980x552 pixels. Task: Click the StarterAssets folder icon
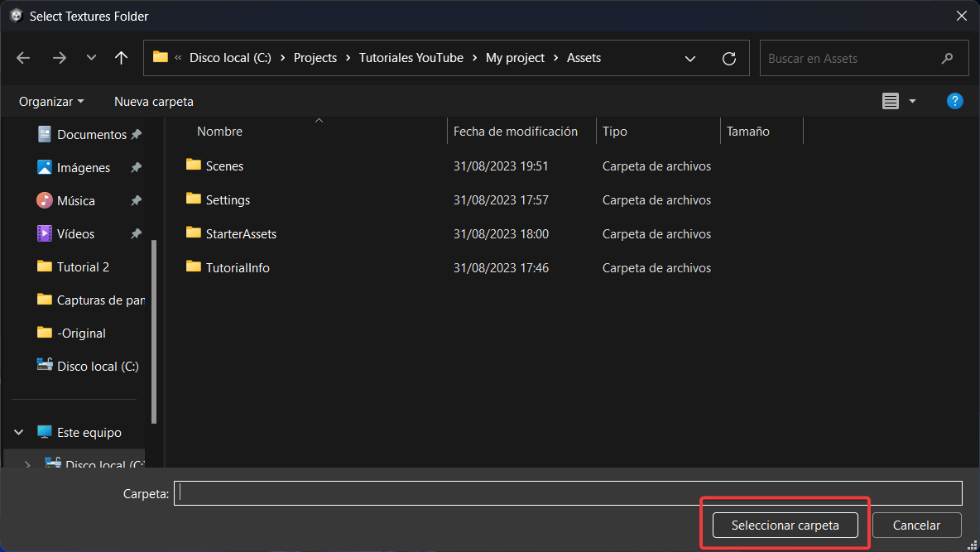[194, 233]
